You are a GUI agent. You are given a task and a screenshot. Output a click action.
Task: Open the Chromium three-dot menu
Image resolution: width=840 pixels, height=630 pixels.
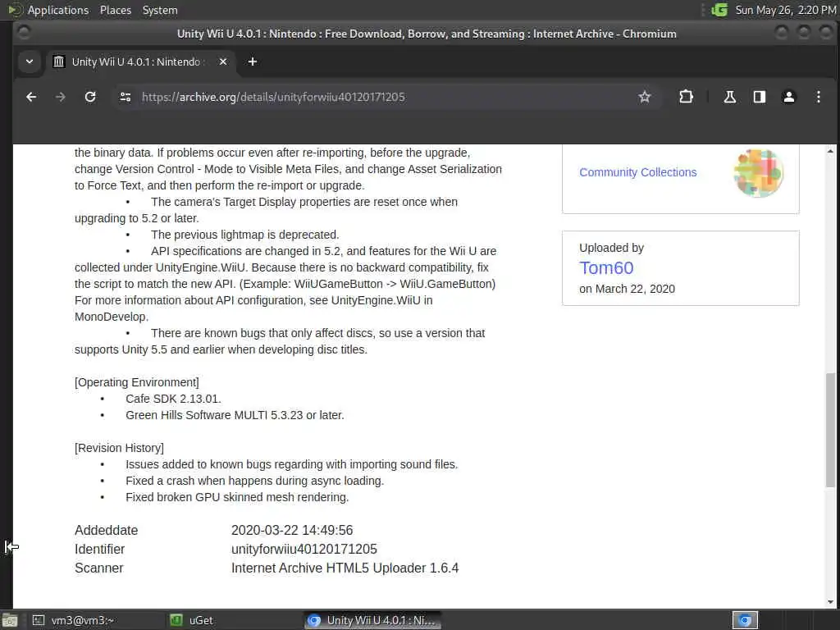point(818,97)
